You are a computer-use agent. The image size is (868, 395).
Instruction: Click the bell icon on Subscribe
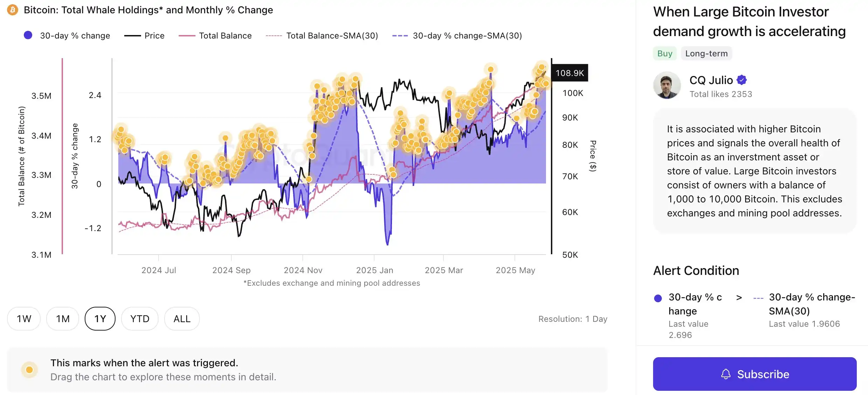pos(726,374)
